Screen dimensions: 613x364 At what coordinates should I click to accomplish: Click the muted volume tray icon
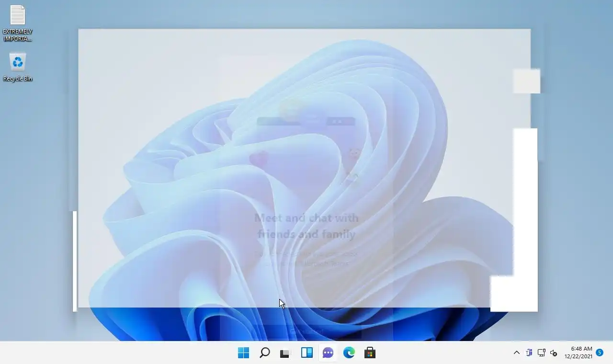(x=554, y=353)
